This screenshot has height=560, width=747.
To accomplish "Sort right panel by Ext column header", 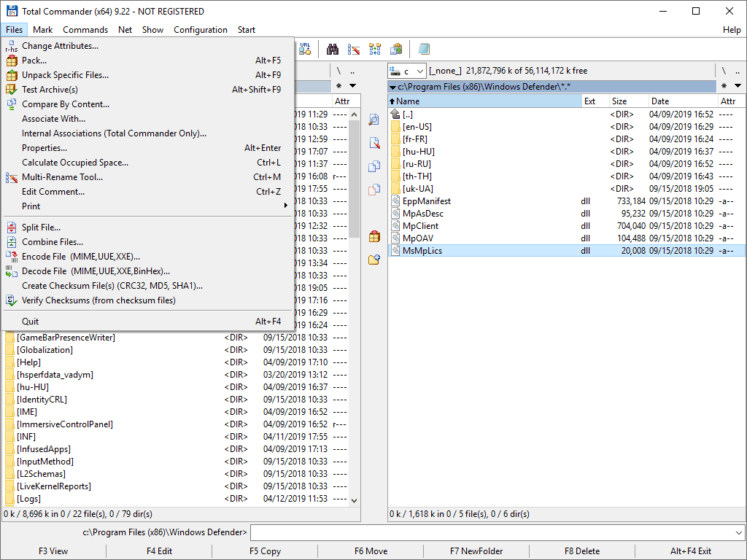I will tap(595, 101).
